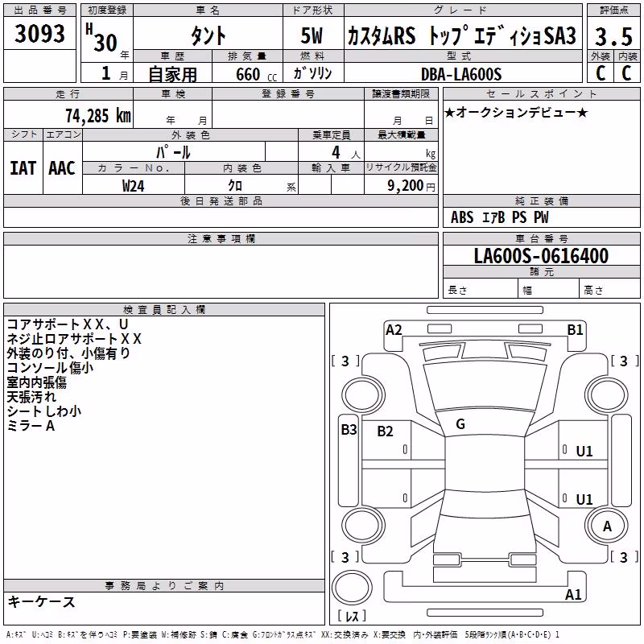Select the evaluation score 3.5
644x644 pixels.
(x=613, y=36)
